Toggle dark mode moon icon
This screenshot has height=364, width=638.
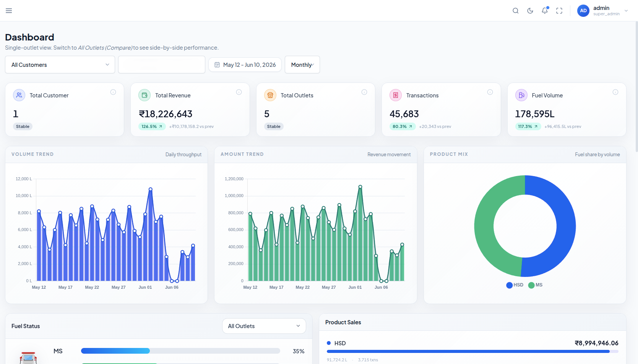point(530,11)
